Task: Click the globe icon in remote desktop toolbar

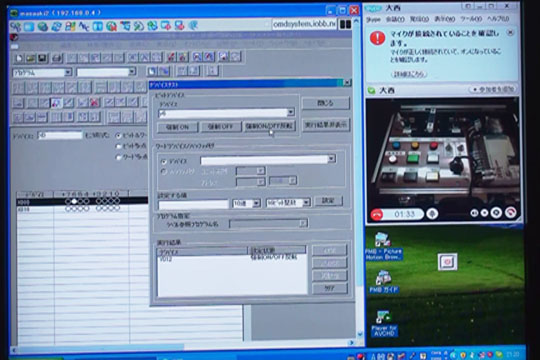Action: point(43,27)
